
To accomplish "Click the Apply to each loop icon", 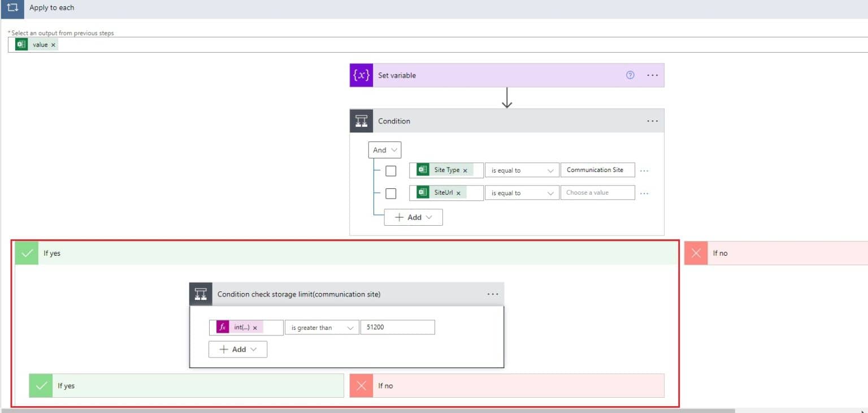I will point(12,8).
